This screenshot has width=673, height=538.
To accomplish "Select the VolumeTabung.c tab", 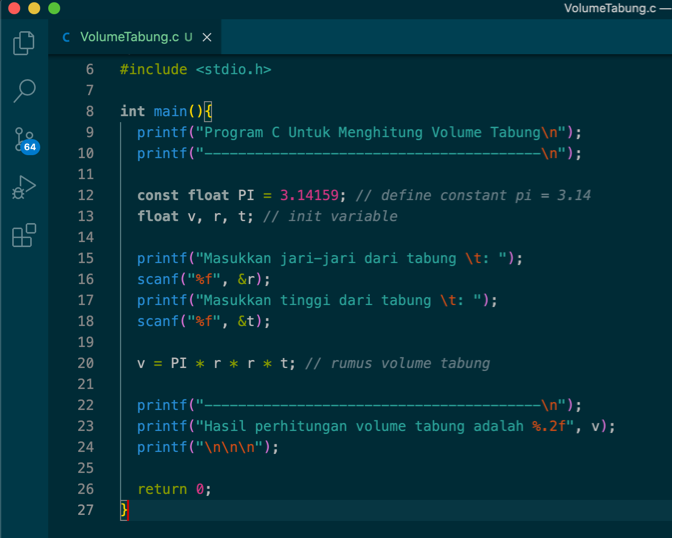I will coord(130,38).
